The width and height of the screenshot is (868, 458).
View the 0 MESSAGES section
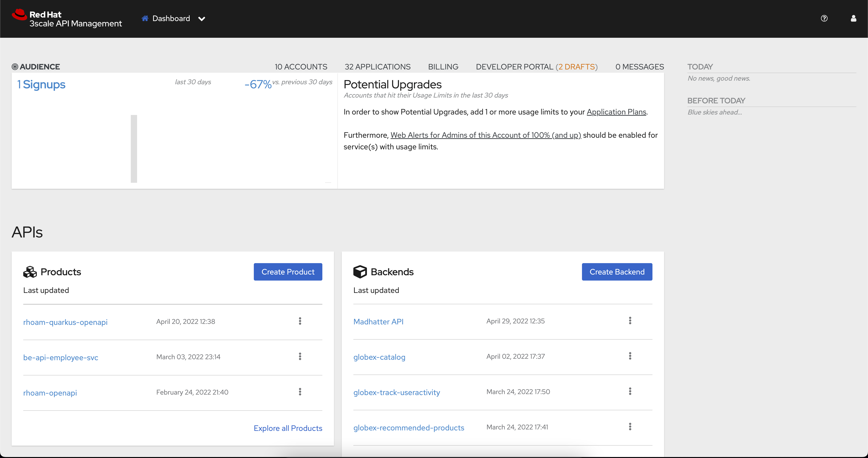point(639,66)
